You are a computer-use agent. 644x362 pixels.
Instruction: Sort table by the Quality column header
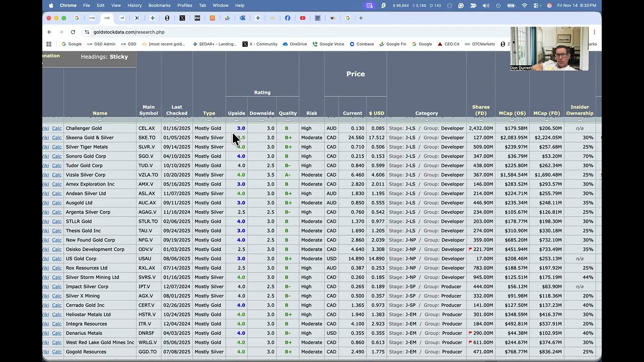[288, 113]
